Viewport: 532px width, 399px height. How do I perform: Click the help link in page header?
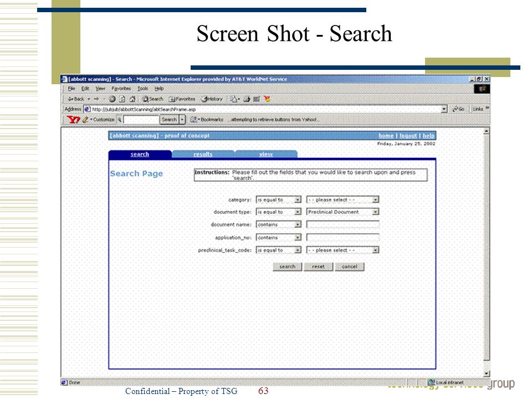[x=428, y=136]
